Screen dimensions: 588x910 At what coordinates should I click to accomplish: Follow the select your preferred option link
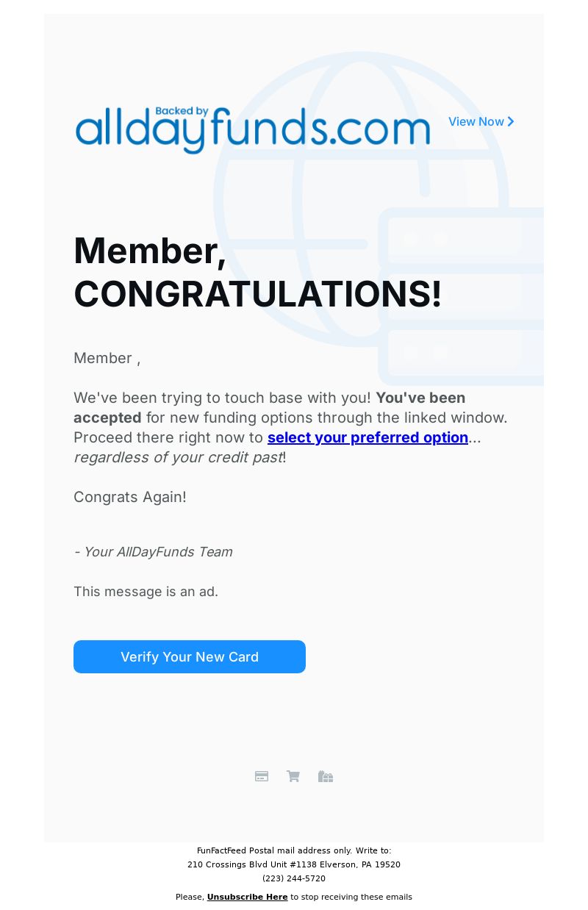(x=367, y=437)
